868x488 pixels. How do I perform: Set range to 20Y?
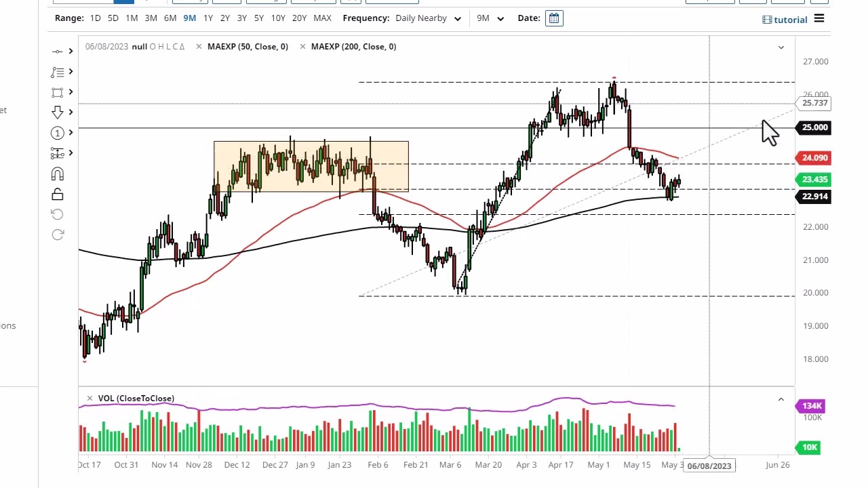coord(299,18)
